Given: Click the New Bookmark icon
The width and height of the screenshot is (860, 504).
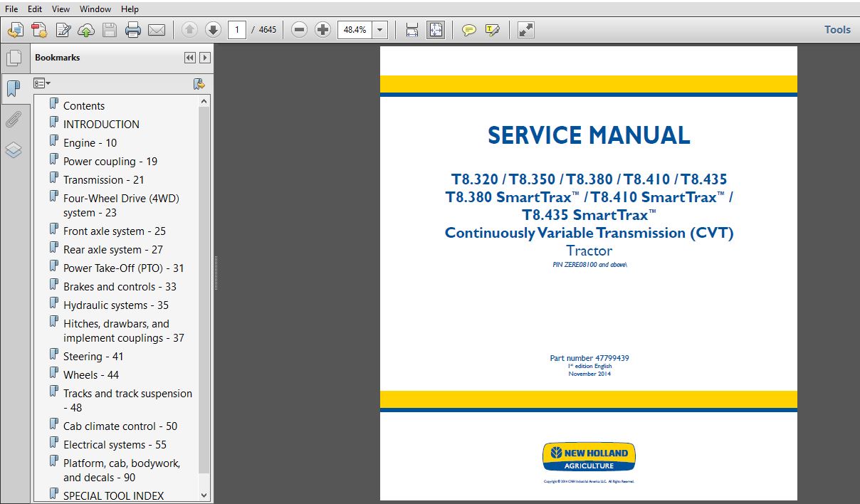Looking at the screenshot, I should [199, 83].
